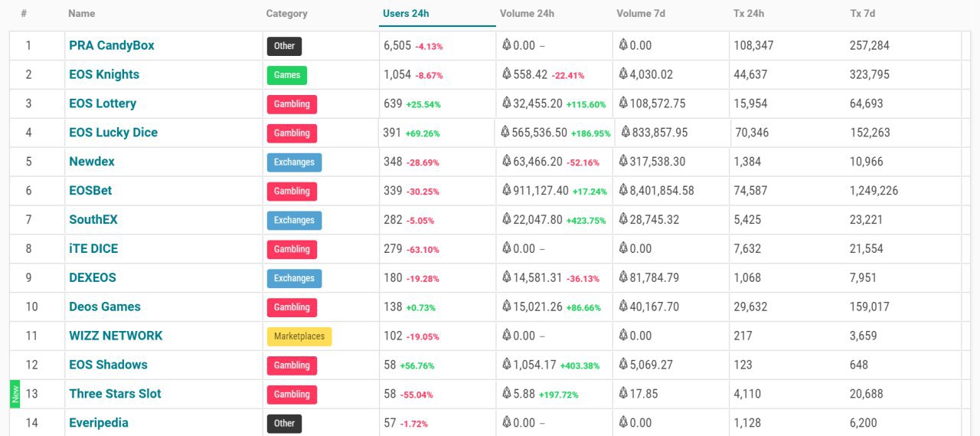This screenshot has height=436, width=980.
Task: Click EOS icon before volume 911,127.40
Action: click(x=506, y=190)
